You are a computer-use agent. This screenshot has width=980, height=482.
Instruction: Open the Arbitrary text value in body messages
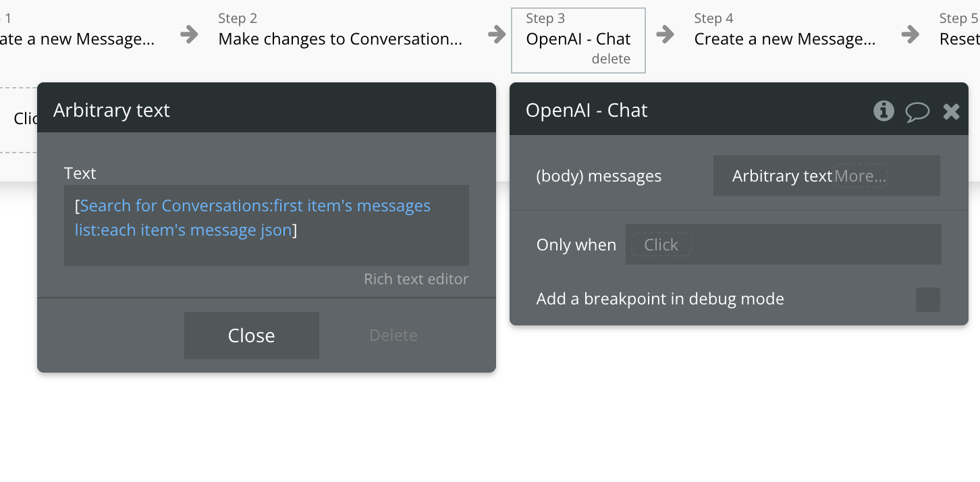[x=782, y=176]
